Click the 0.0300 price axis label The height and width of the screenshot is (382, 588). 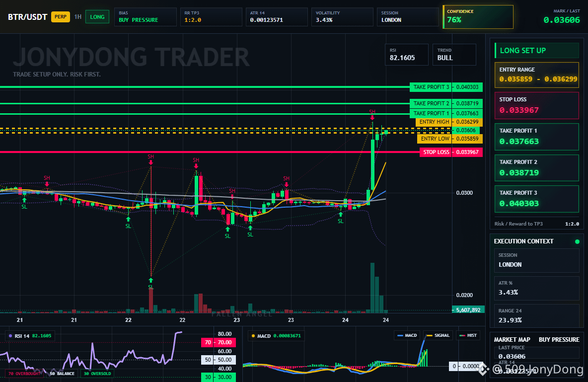point(464,193)
